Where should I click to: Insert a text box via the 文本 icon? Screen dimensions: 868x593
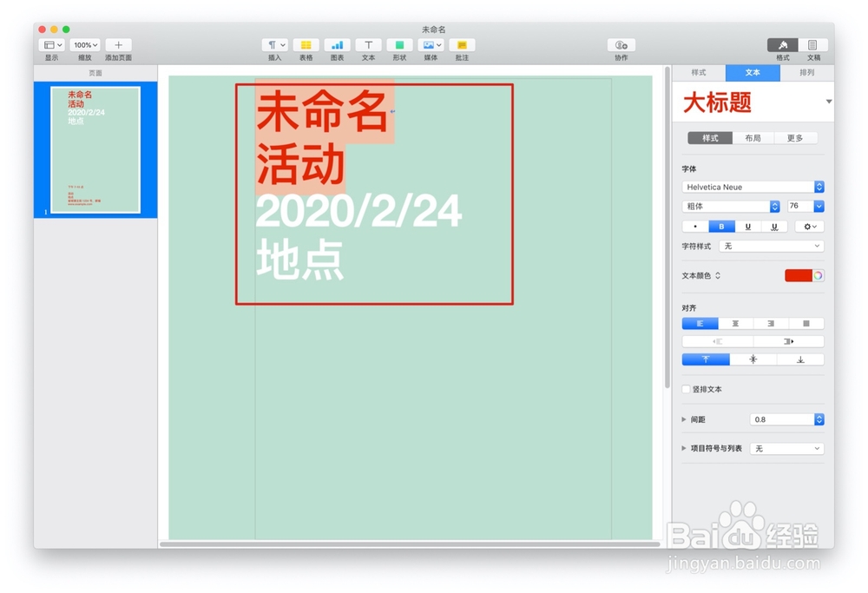pyautogui.click(x=368, y=45)
